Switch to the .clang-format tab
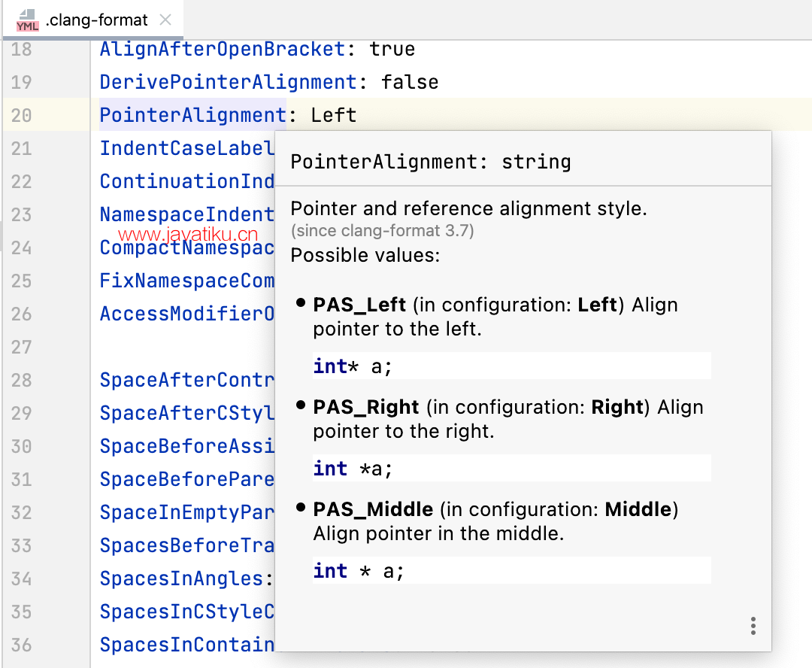812x668 pixels. [96, 20]
